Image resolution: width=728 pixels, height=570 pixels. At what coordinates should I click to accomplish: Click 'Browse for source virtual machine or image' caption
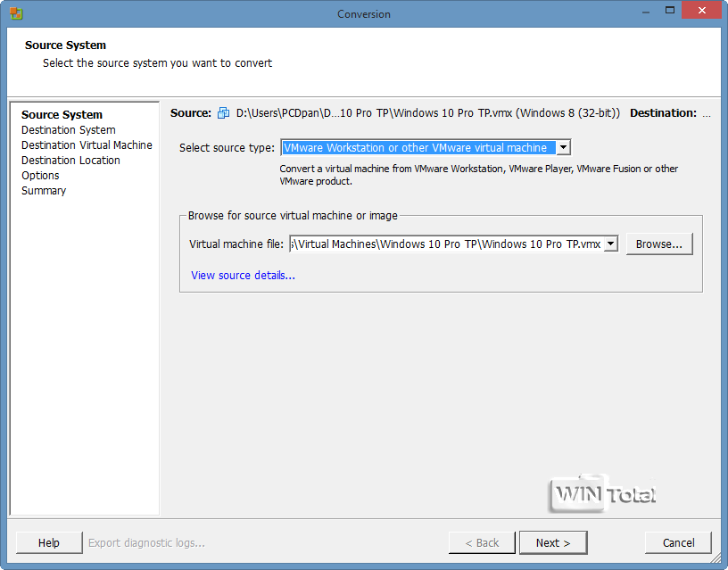point(293,216)
